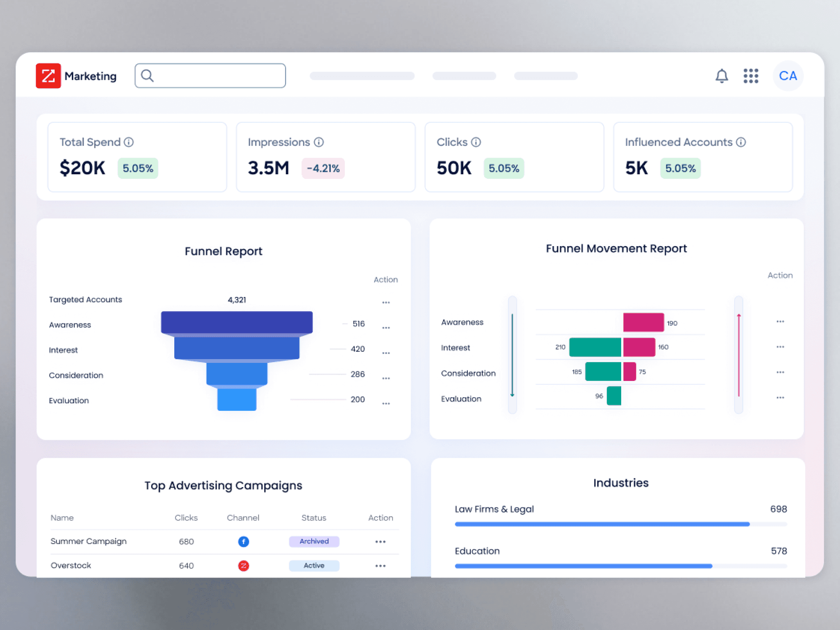Open action menu for Summer Campaign

tap(381, 542)
